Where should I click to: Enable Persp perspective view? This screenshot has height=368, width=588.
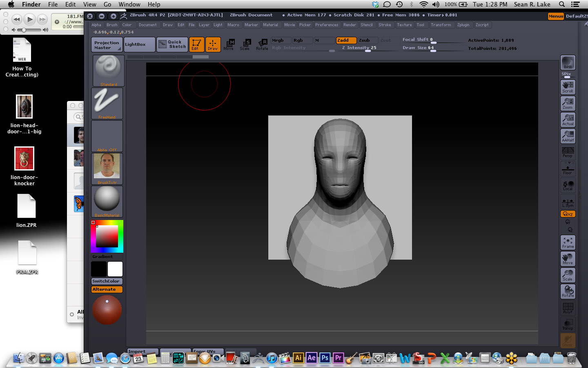click(567, 152)
